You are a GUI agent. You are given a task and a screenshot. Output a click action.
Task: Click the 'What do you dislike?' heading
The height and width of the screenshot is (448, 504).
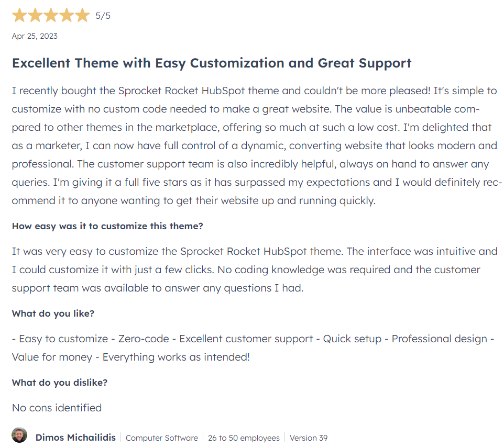click(60, 383)
